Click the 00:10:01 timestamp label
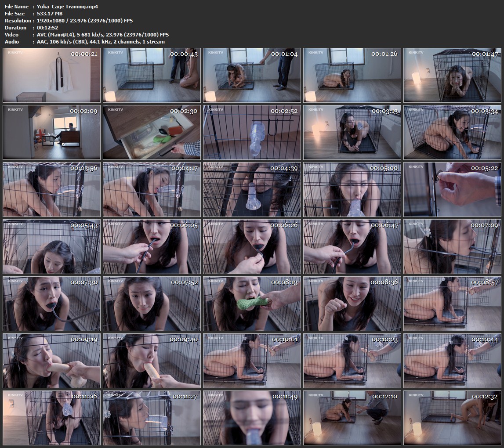The height and width of the screenshot is (448, 504). point(284,340)
